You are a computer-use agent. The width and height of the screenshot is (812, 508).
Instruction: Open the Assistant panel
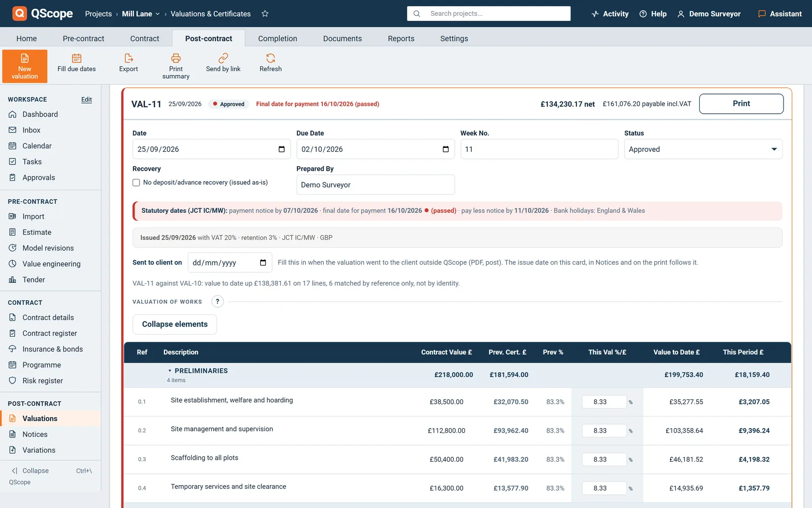tap(780, 14)
